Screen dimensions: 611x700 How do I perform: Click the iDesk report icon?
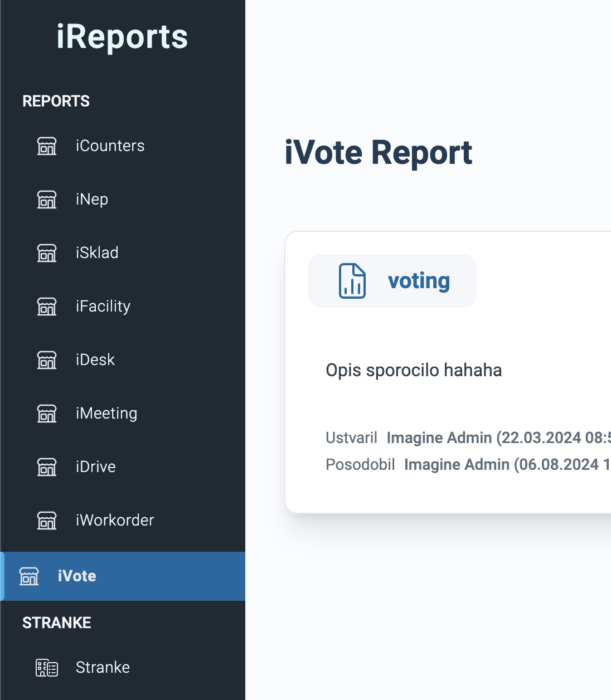(x=46, y=360)
